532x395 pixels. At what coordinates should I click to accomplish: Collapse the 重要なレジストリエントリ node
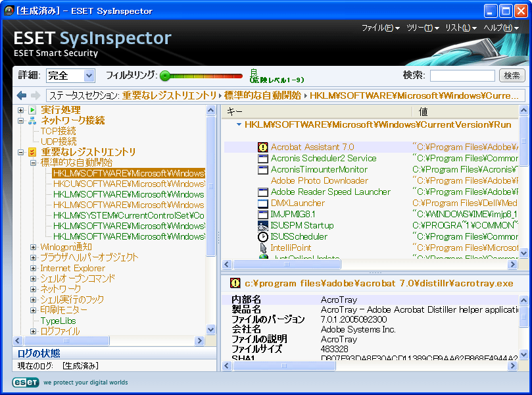click(x=20, y=152)
